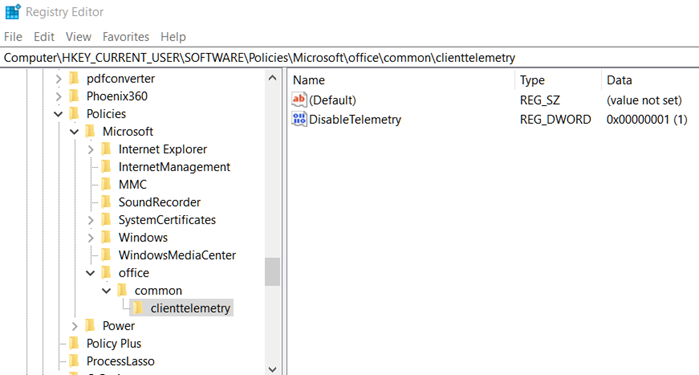Viewport: 699px width, 375px height.
Task: Click the pdfconverter folder icon
Action: (74, 78)
